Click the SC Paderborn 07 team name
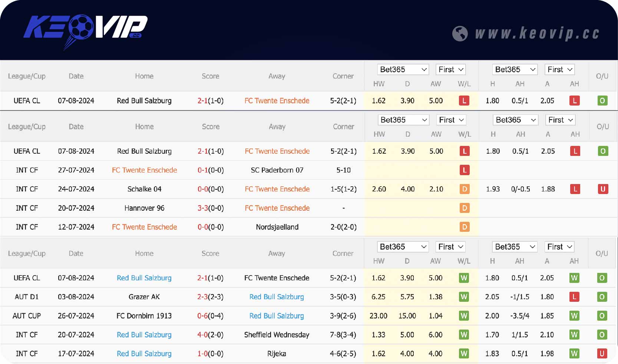The width and height of the screenshot is (618, 364). (x=277, y=170)
